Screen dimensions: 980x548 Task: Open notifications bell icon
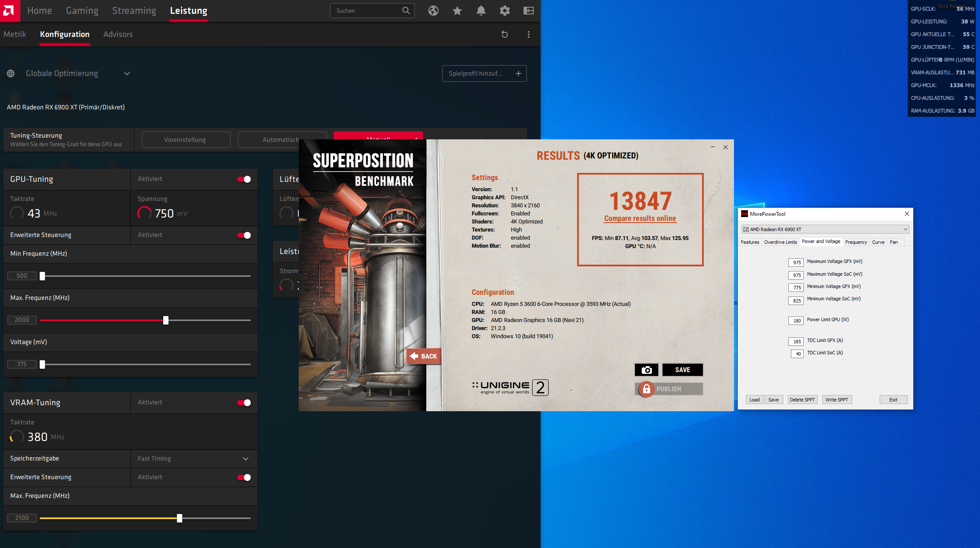(x=481, y=11)
